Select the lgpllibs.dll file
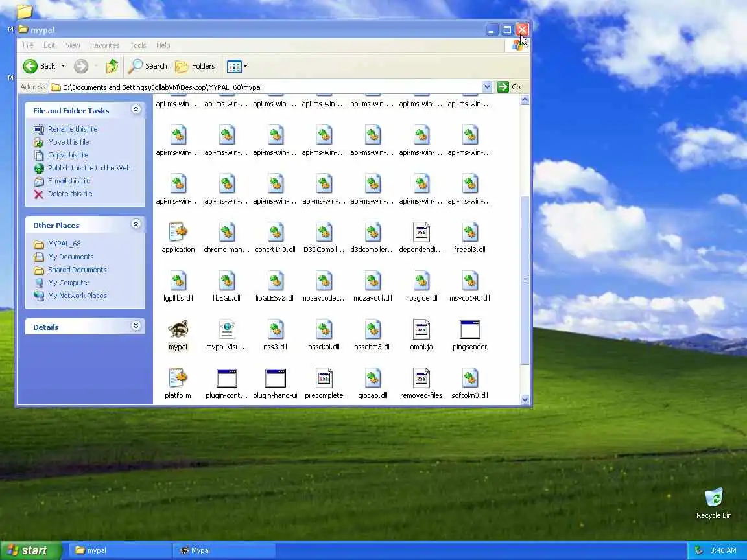Screen dimensions: 747x560 tap(178, 281)
